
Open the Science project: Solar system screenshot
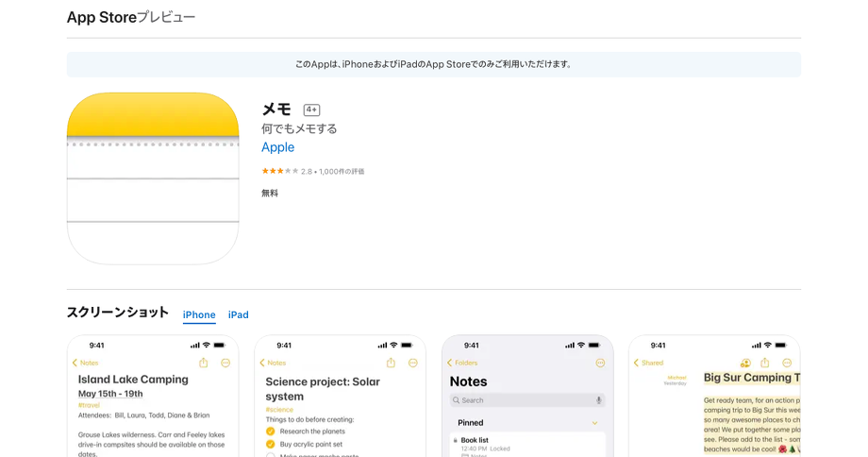tap(340, 396)
